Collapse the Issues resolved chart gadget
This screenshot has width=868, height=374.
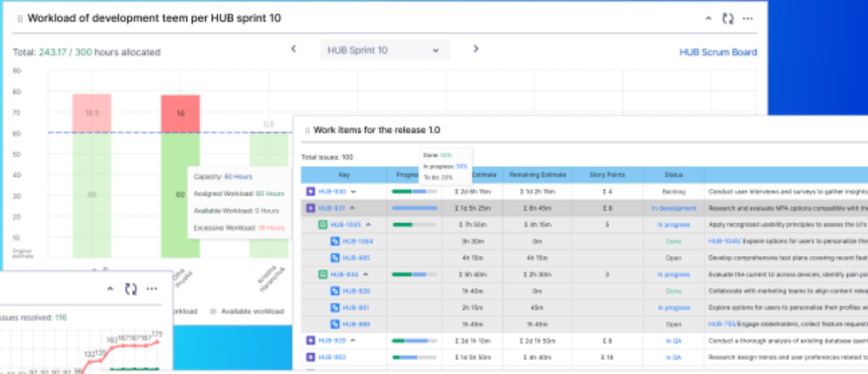(x=110, y=289)
